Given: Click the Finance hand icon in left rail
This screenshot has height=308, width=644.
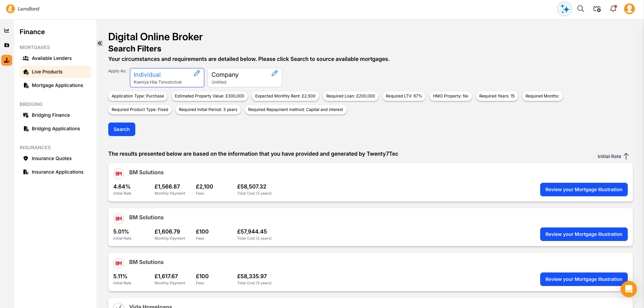Looking at the screenshot, I should click(x=7, y=60).
